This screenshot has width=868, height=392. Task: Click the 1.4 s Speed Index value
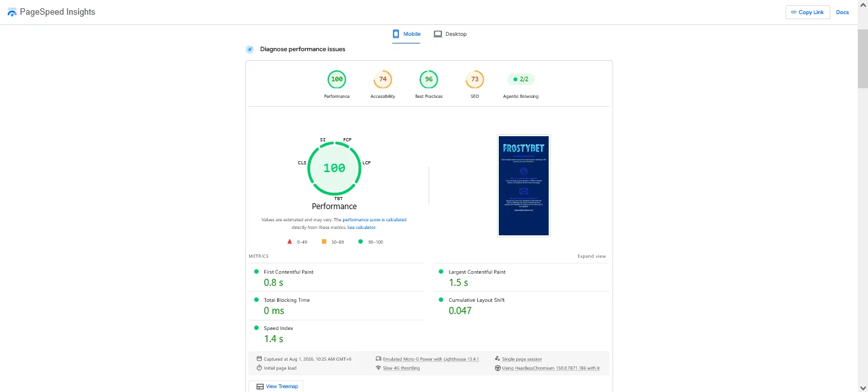[273, 339]
